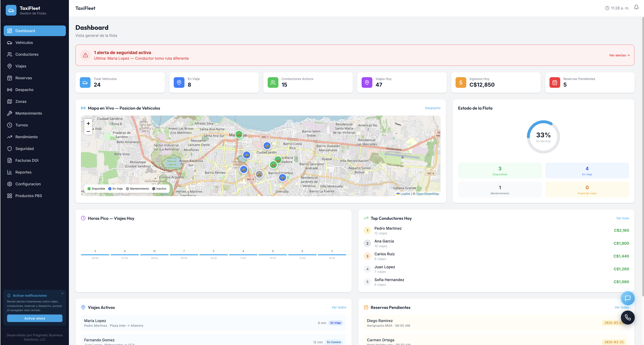The height and width of the screenshot is (345, 644).
Task: Click the 12:00 bar in Horas Pico chart
Action: 273,254
